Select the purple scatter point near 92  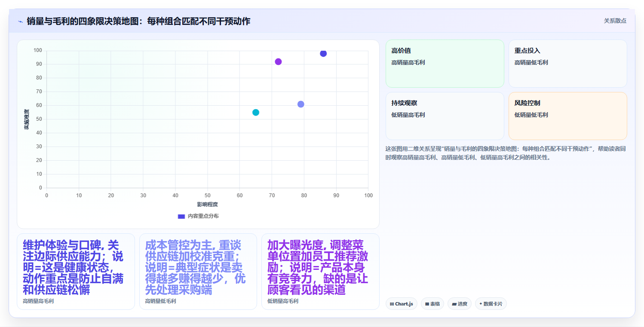[x=278, y=61]
